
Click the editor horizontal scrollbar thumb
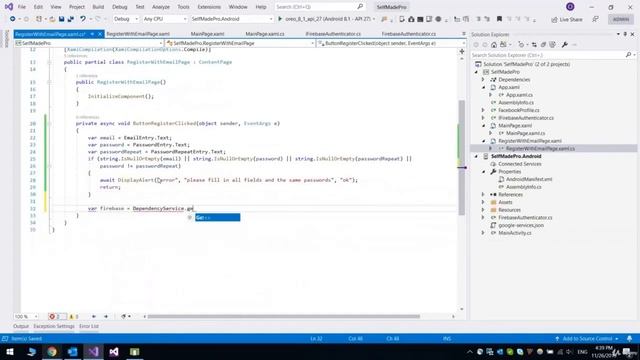click(284, 316)
